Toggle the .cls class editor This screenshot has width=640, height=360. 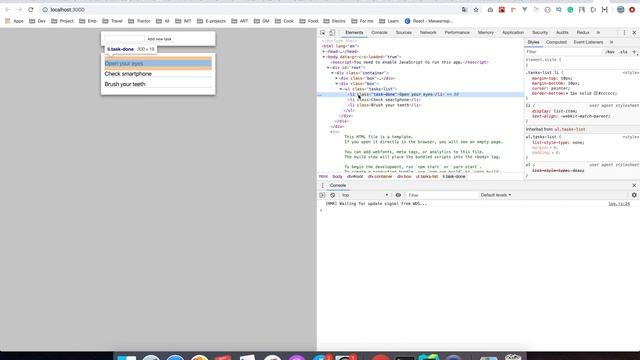pos(623,52)
